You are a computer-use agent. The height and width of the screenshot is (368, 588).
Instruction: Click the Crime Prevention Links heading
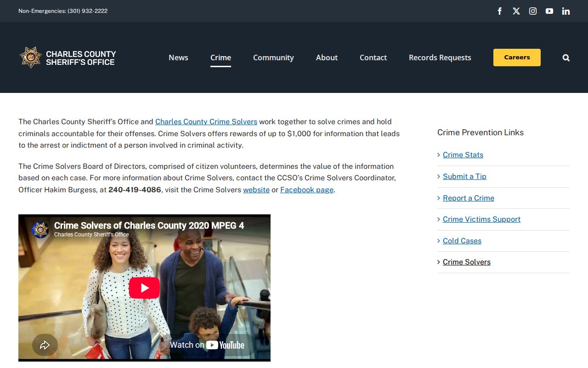pyautogui.click(x=481, y=132)
